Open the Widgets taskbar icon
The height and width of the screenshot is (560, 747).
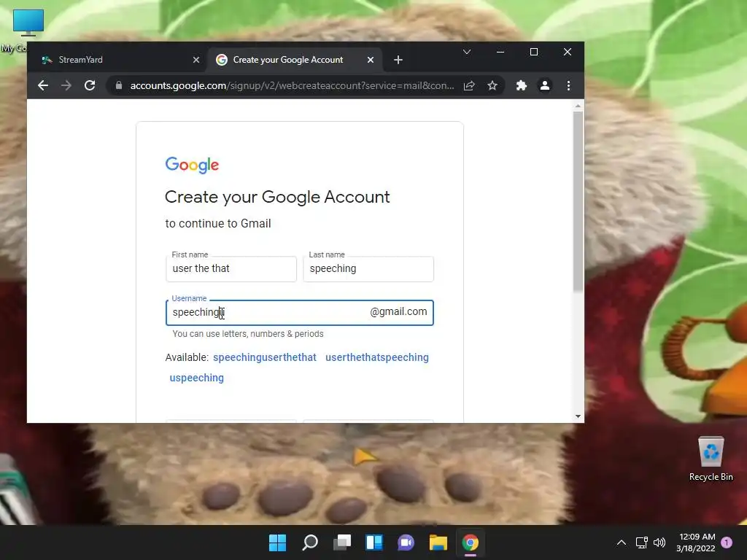pyautogui.click(x=374, y=542)
